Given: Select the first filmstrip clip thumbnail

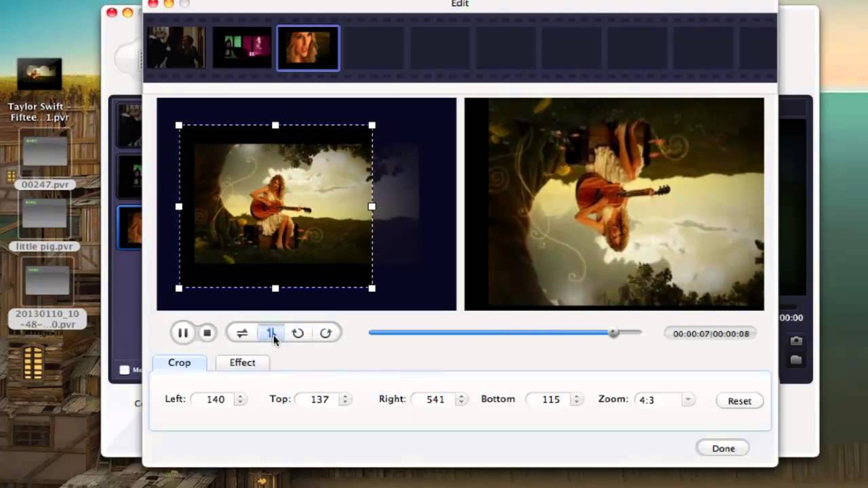Looking at the screenshot, I should [x=176, y=47].
